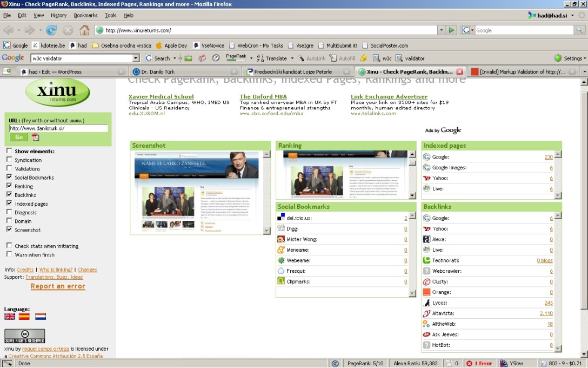Enable the Diagnosis checkbox
Viewport: 588px width, 368px height.
tap(9, 212)
